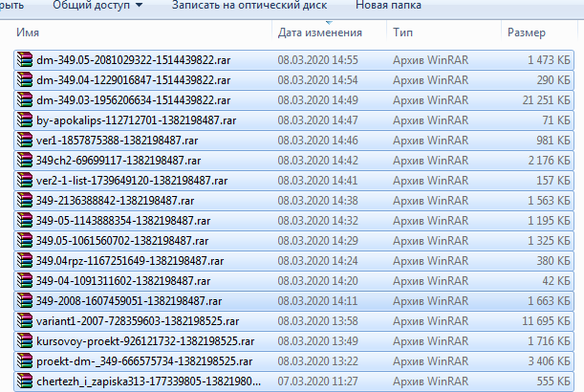The image size is (584, 392).
Task: Click the archive icon of ver1-1857875388-1382198487.rar
Action: pyautogui.click(x=25, y=141)
